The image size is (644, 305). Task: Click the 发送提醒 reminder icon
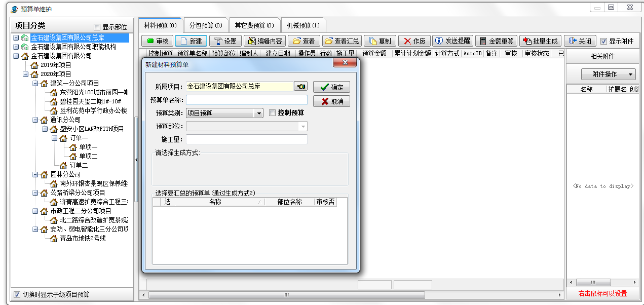(439, 41)
